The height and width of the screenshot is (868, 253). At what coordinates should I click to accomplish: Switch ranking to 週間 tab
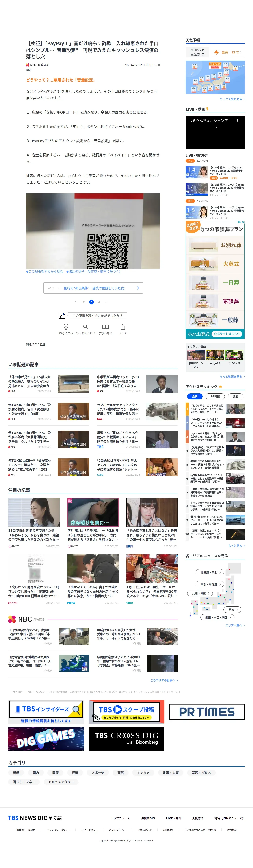[x=235, y=396]
